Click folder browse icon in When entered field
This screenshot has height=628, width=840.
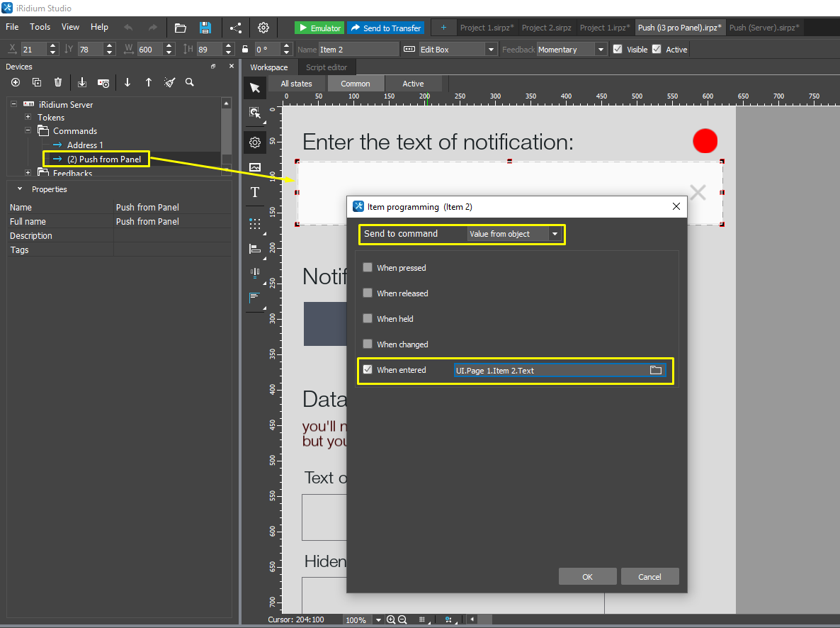click(x=655, y=370)
